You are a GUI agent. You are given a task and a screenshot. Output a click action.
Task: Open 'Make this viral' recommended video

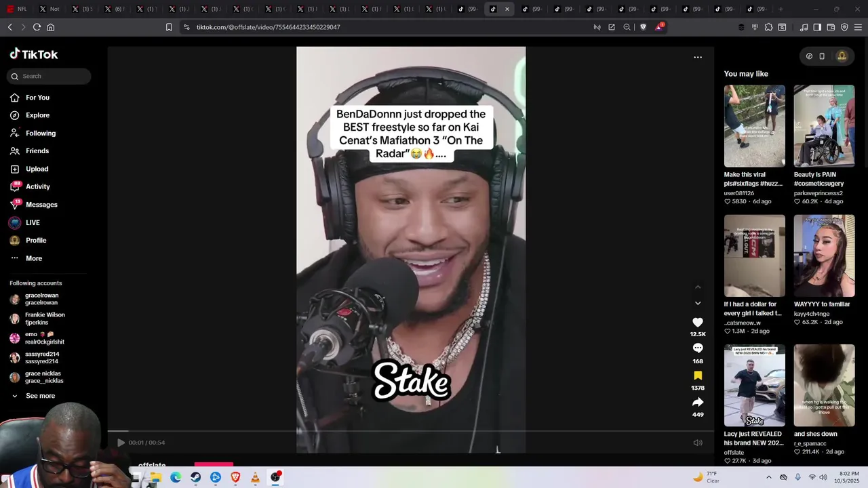click(x=754, y=126)
